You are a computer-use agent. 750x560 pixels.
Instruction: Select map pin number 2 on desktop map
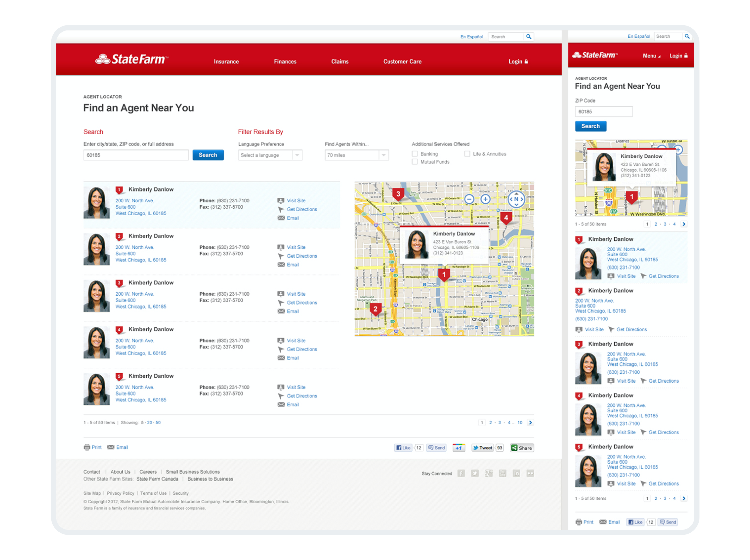coord(375,309)
